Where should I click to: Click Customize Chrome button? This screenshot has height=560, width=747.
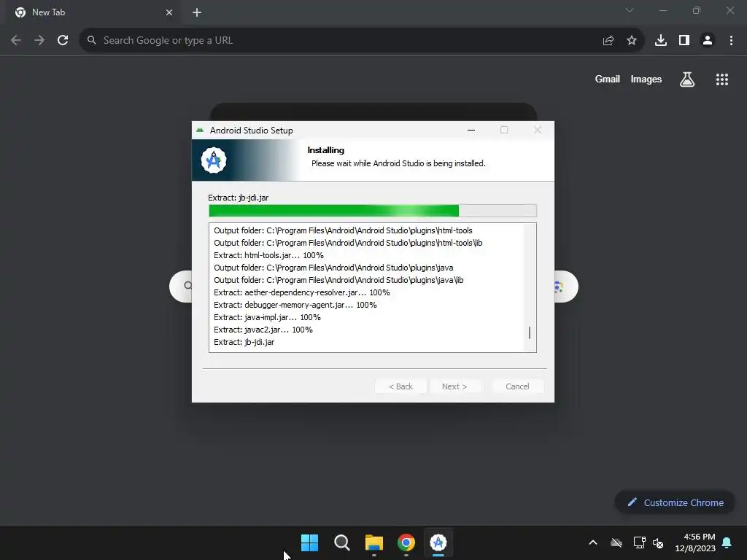click(675, 502)
